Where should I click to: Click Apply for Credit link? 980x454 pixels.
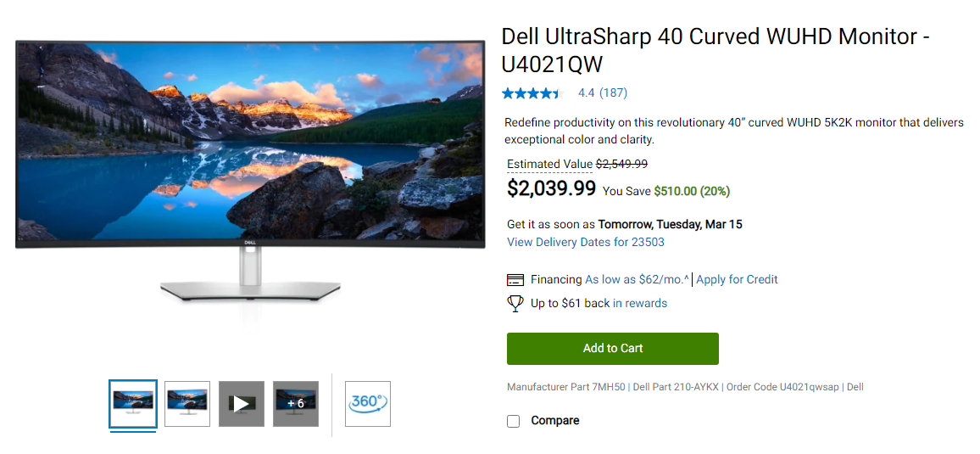737,279
